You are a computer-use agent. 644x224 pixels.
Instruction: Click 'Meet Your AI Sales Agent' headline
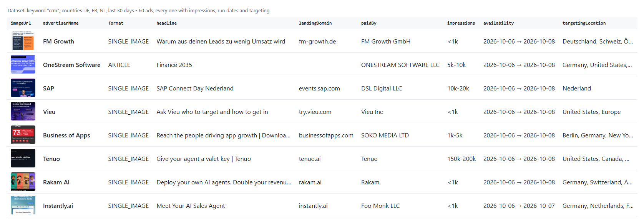point(191,206)
